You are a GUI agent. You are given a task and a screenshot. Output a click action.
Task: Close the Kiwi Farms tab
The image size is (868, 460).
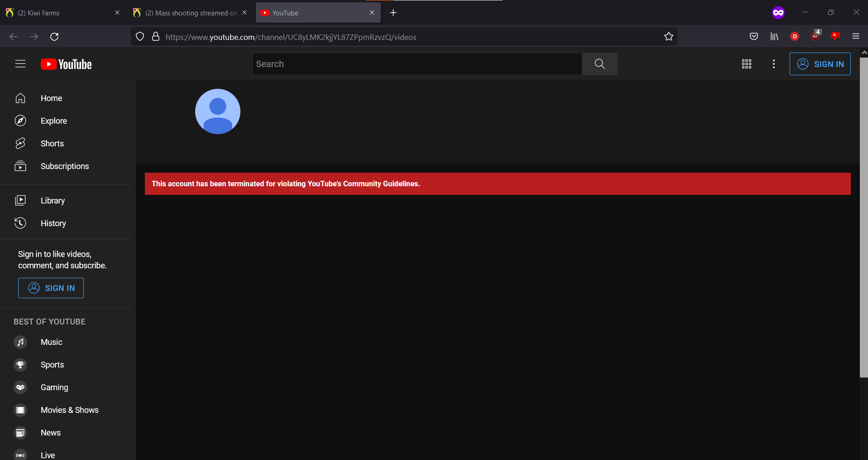tap(117, 13)
